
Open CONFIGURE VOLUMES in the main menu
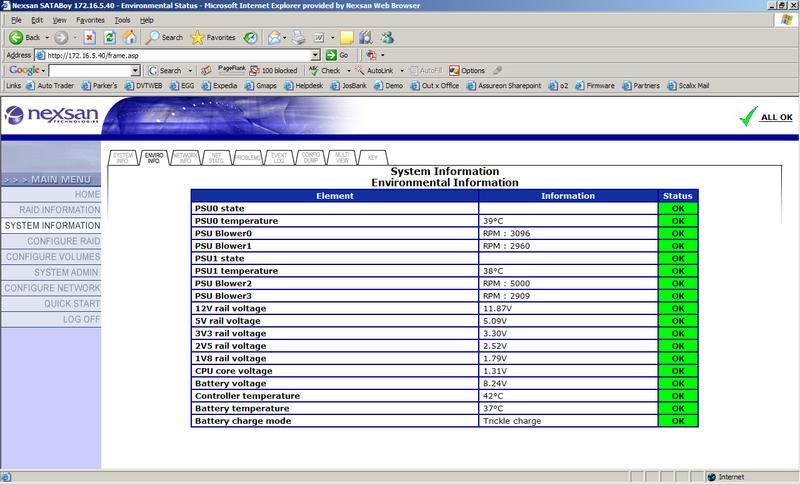coord(51,257)
